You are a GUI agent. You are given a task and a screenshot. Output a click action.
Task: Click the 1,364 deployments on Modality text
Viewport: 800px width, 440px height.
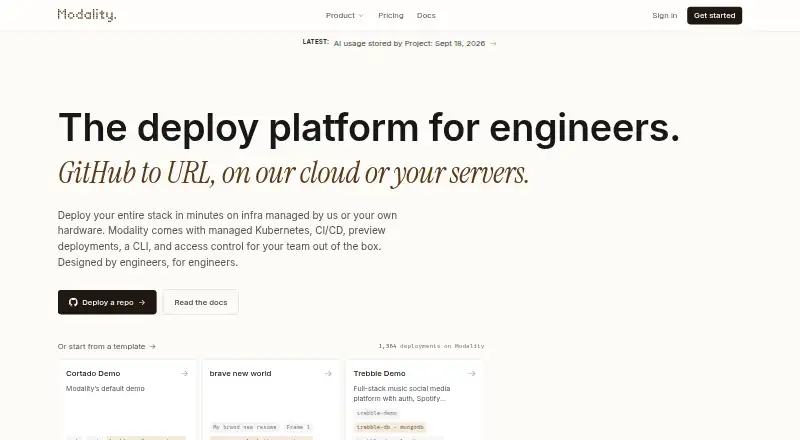[431, 346]
